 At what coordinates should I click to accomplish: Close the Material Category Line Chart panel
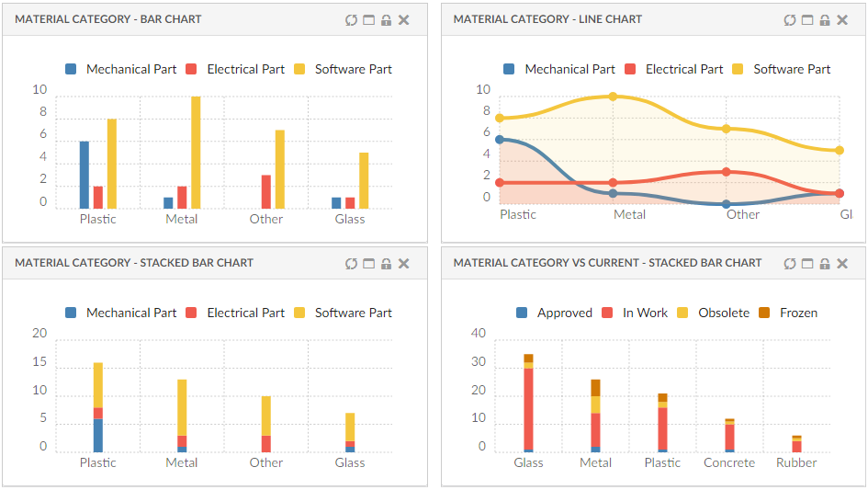click(x=842, y=20)
